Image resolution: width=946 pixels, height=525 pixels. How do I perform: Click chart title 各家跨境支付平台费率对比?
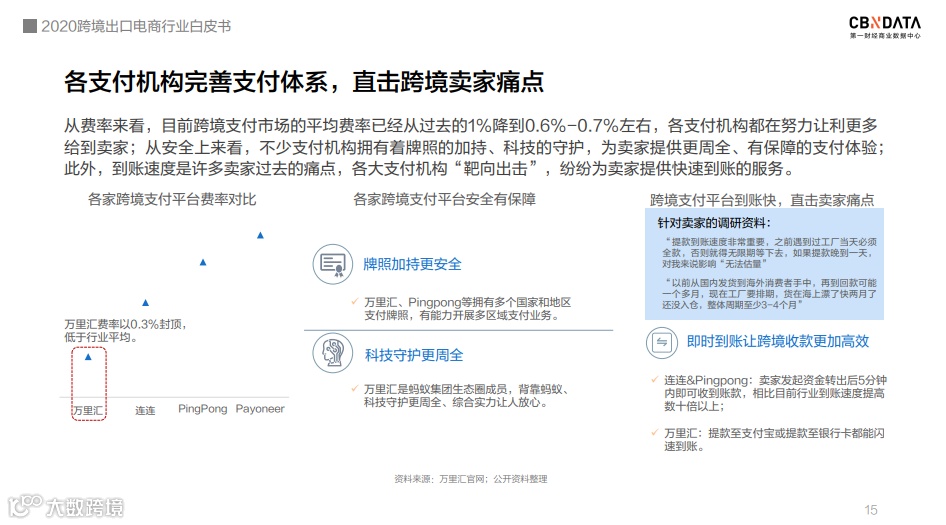click(x=172, y=199)
